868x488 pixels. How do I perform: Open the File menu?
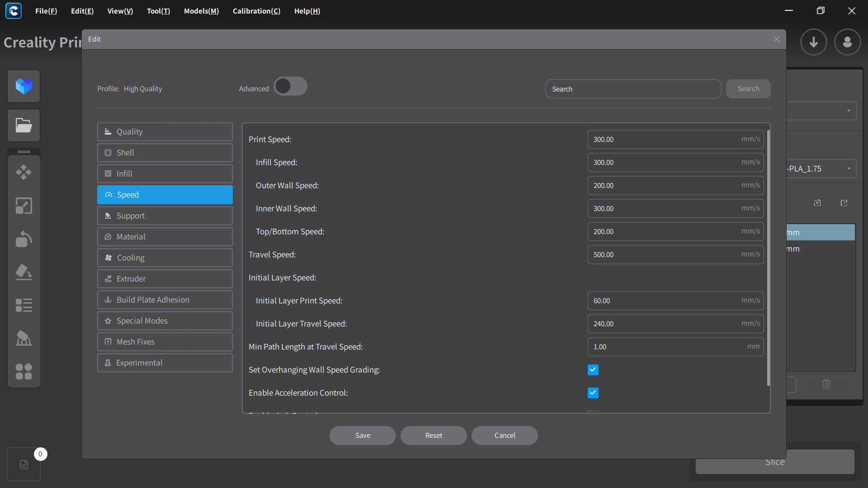point(46,11)
